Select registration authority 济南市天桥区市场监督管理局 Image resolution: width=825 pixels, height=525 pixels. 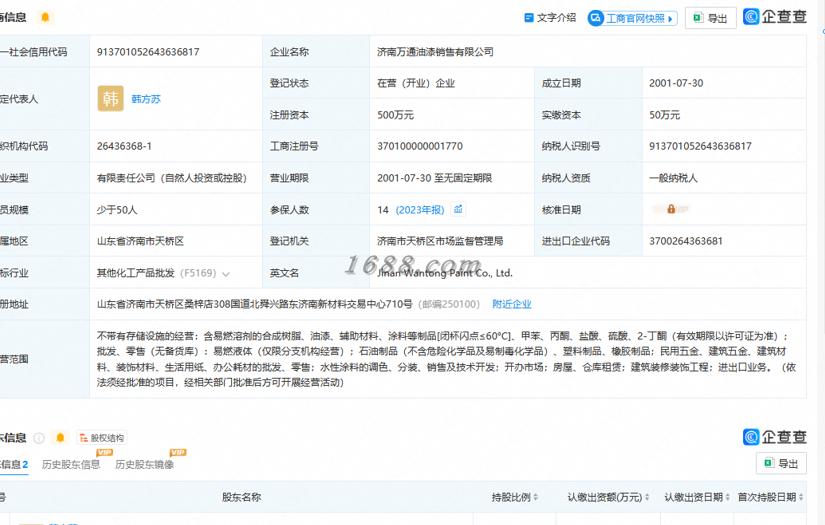coord(440,241)
